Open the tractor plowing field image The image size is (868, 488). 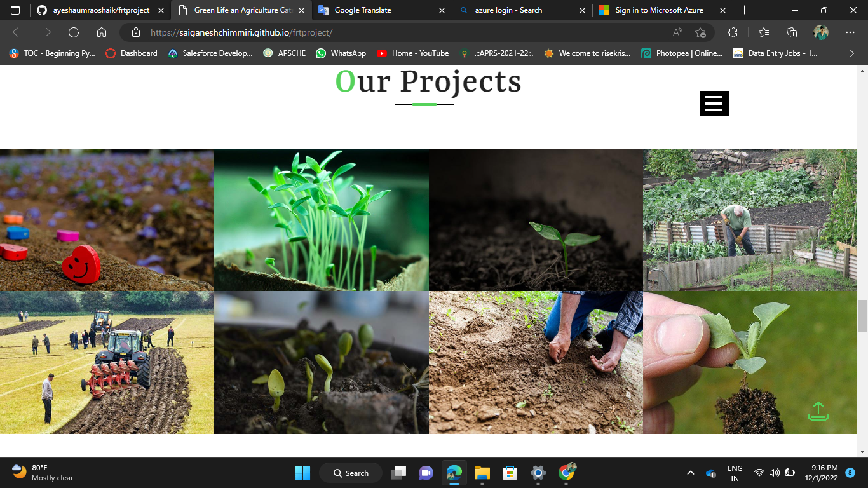click(x=107, y=362)
